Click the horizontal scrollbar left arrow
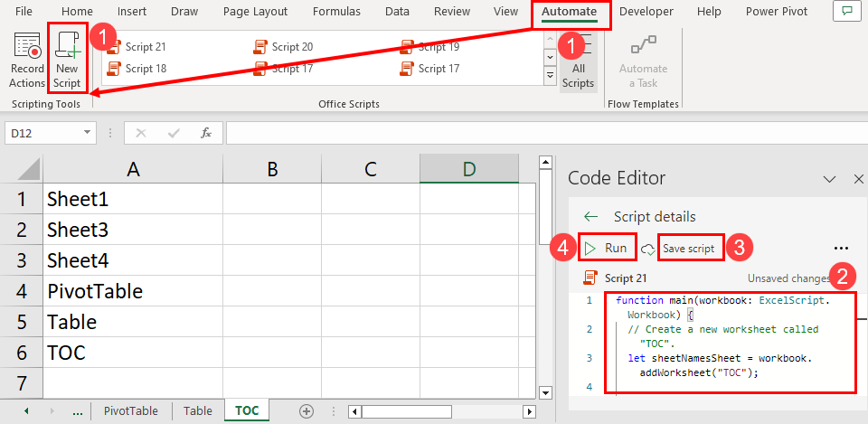The image size is (868, 424). [354, 411]
